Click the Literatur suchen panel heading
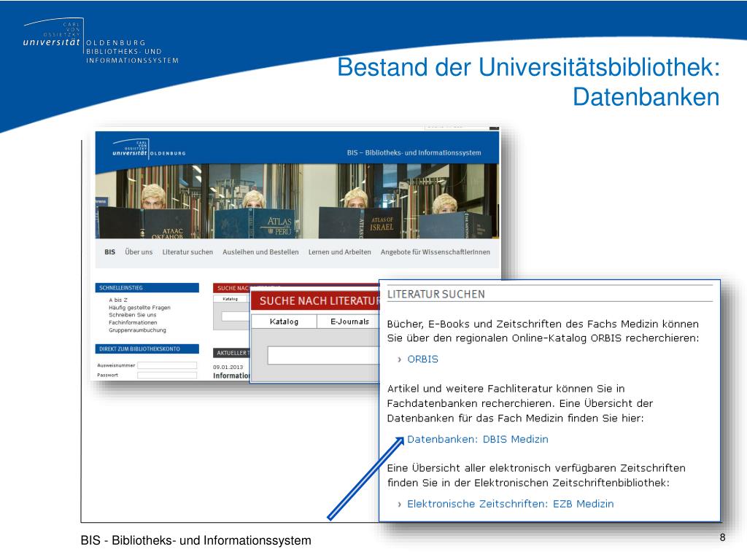The image size is (747, 560). point(436,295)
